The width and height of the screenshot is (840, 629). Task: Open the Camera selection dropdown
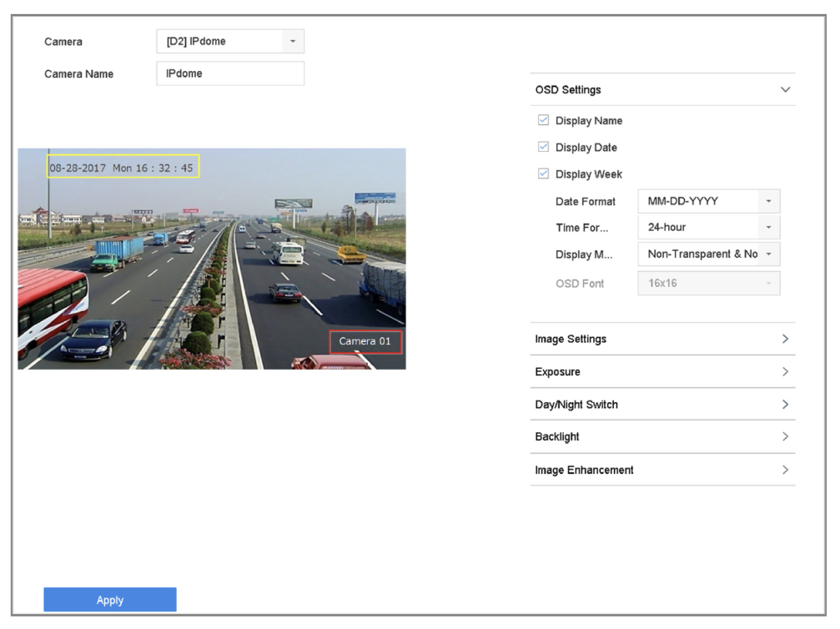pyautogui.click(x=230, y=42)
